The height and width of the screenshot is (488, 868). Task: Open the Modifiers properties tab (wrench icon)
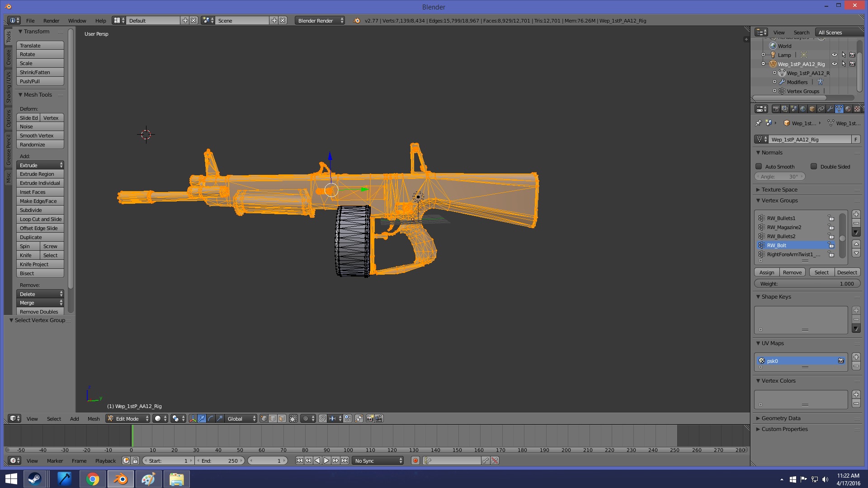[830, 109]
